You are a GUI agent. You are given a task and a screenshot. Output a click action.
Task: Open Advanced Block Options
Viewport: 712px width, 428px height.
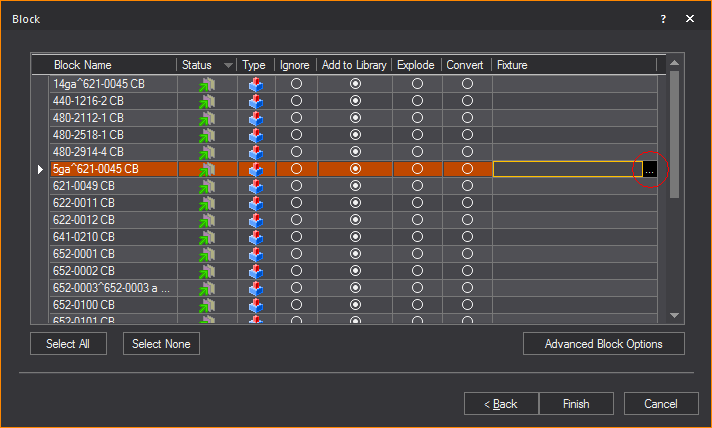click(x=603, y=344)
